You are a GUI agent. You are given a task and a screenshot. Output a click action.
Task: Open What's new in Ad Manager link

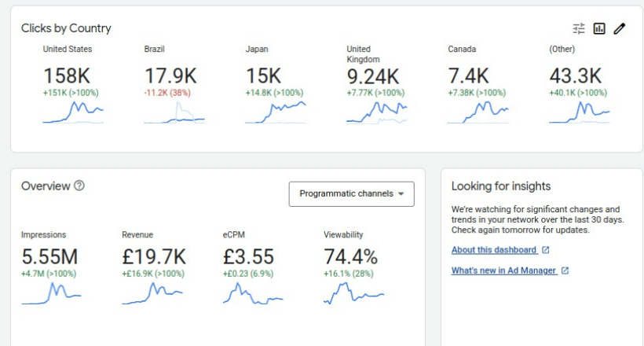[503, 271]
